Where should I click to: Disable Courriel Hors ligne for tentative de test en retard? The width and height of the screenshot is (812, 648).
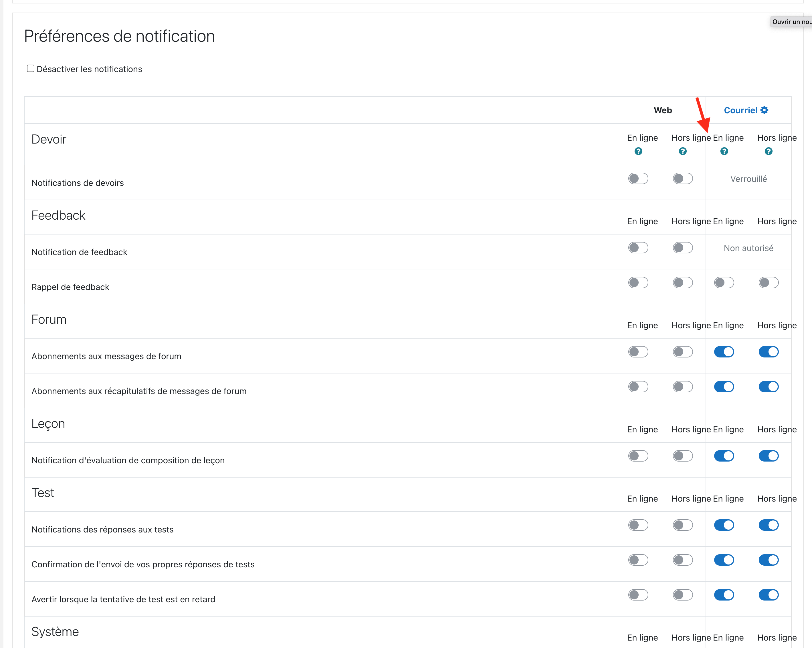(769, 595)
